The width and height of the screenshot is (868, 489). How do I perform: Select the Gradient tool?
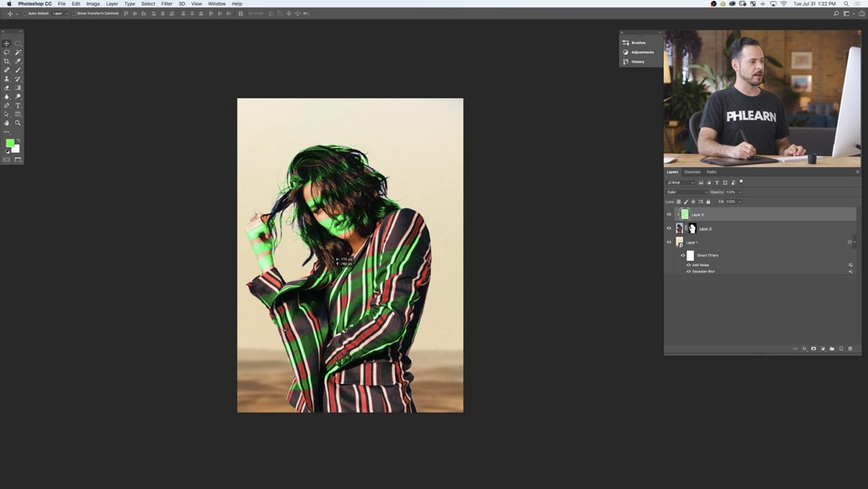pos(18,88)
